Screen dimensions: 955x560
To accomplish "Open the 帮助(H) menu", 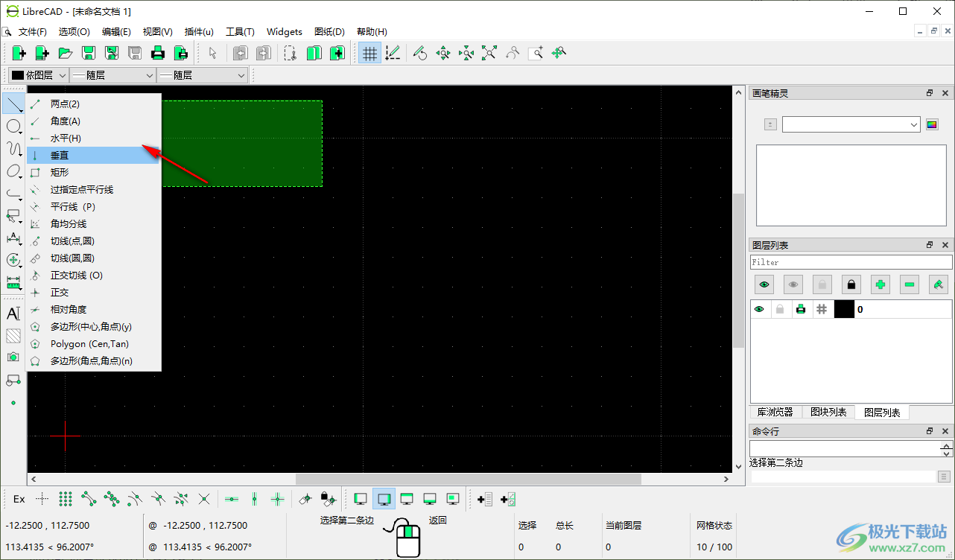I will [372, 32].
